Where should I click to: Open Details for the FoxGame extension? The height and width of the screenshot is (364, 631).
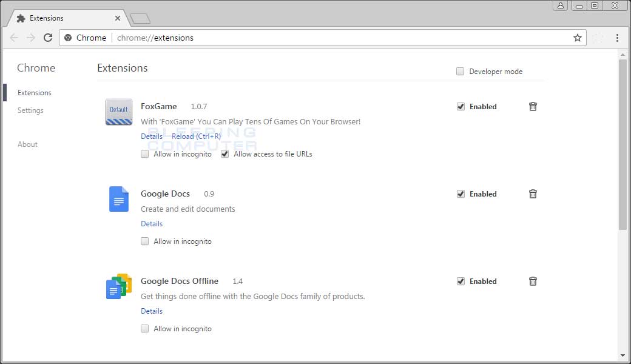coord(151,136)
